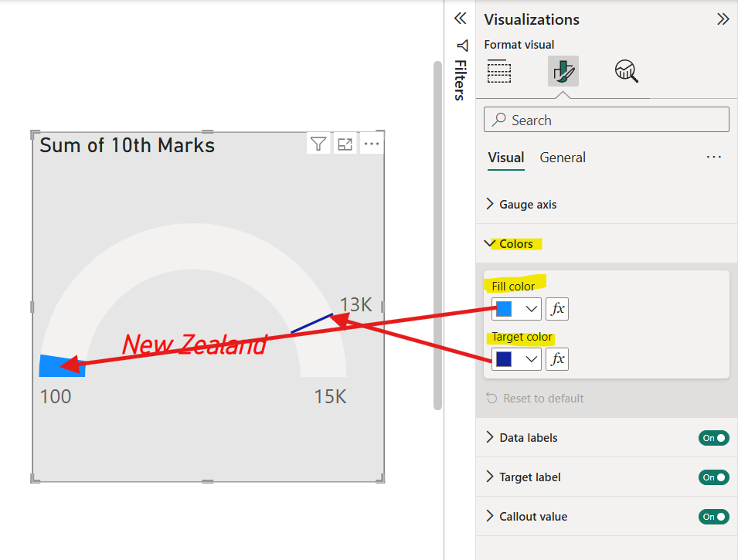Click the format settings Search box

tap(606, 119)
